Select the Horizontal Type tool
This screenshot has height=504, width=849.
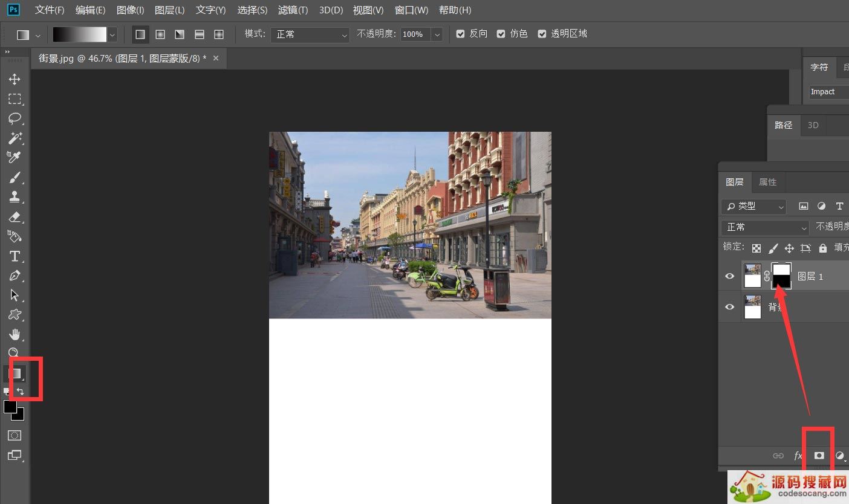point(15,256)
